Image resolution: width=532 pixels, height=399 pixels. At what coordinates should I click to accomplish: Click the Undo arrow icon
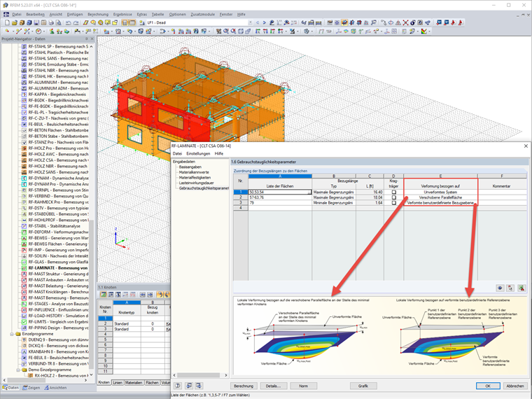coord(68,22)
